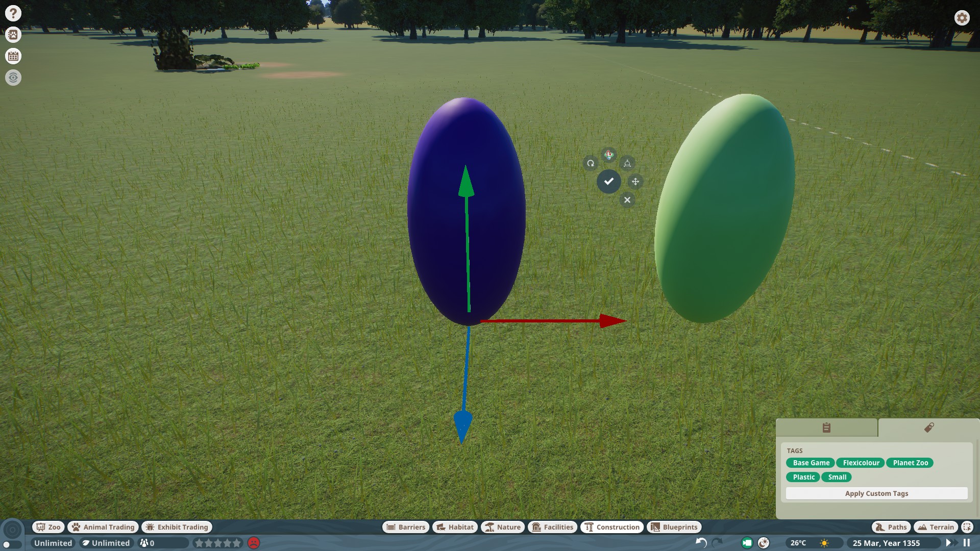Open the Nature build menu
980x551 pixels.
pos(502,527)
